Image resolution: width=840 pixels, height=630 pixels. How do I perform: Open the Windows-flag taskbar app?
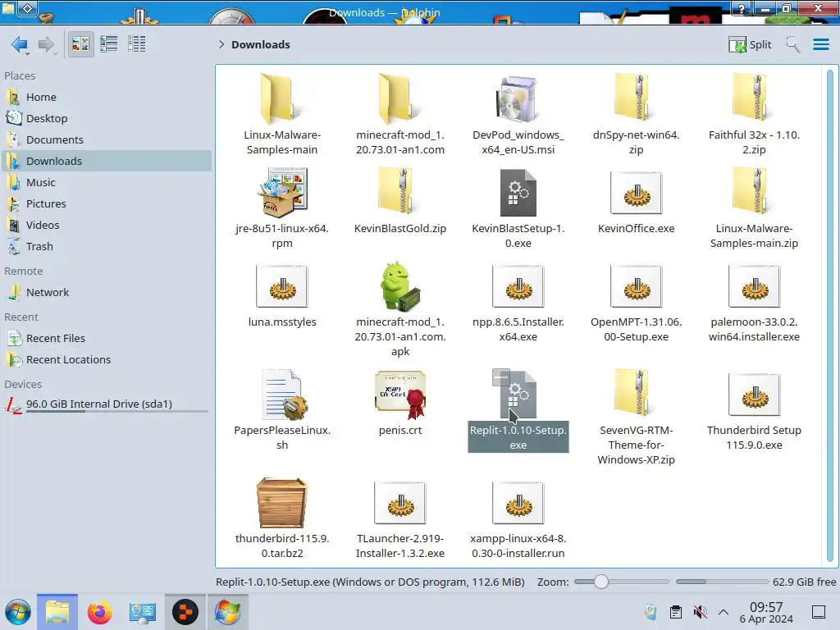(228, 612)
